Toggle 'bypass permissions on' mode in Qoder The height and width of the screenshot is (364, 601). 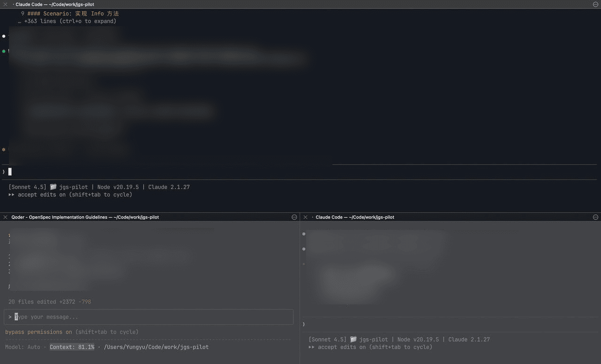click(x=39, y=332)
